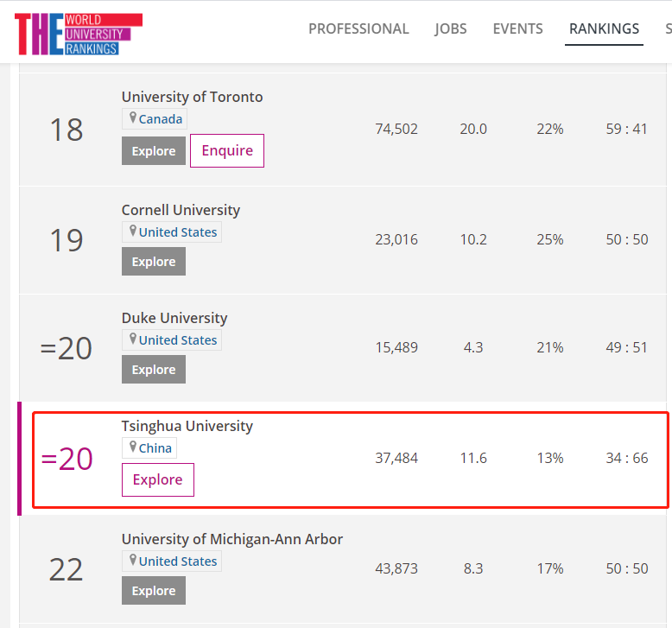Explore Duke University
This screenshot has width=672, height=628.
tap(154, 370)
